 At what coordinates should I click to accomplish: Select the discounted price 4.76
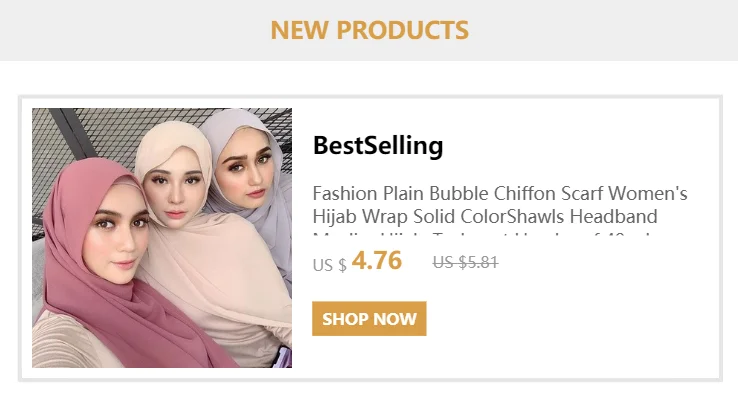click(376, 262)
